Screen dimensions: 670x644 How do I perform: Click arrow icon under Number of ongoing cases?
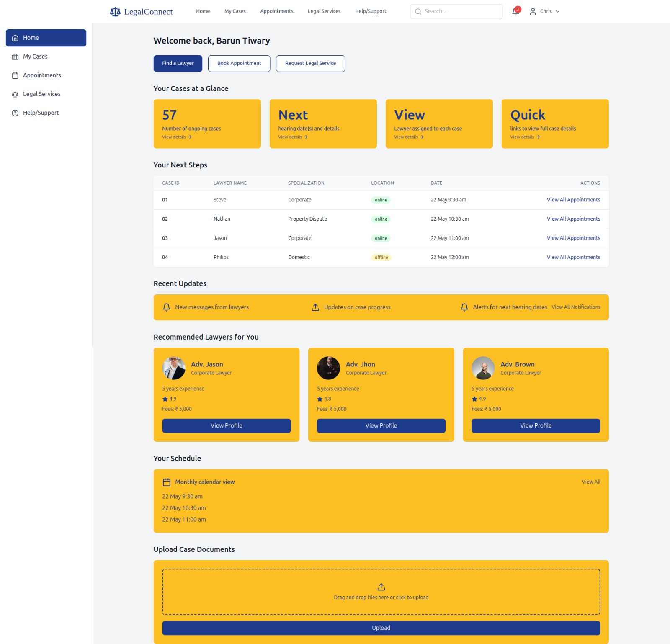pyautogui.click(x=190, y=137)
